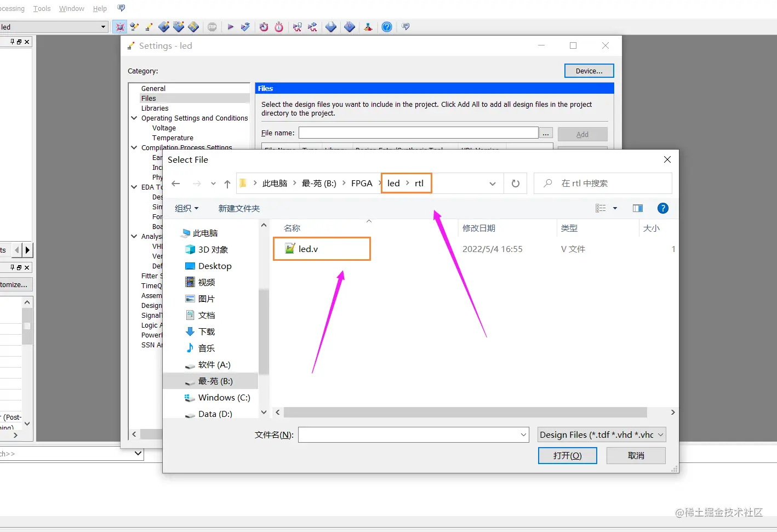Open the view options dropdown arrow
This screenshot has width=777, height=532.
(615, 208)
